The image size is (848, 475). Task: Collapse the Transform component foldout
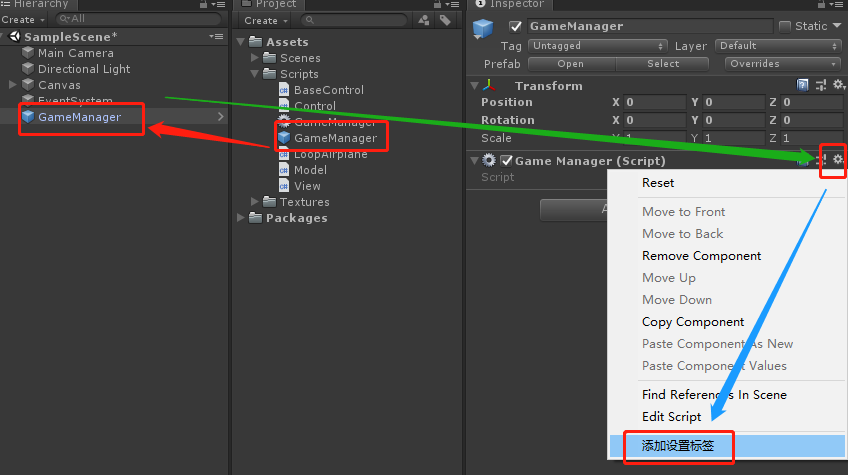tap(474, 85)
